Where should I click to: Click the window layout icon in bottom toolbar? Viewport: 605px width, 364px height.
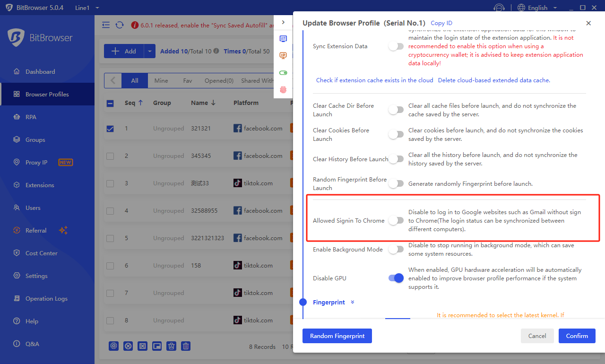[157, 346]
